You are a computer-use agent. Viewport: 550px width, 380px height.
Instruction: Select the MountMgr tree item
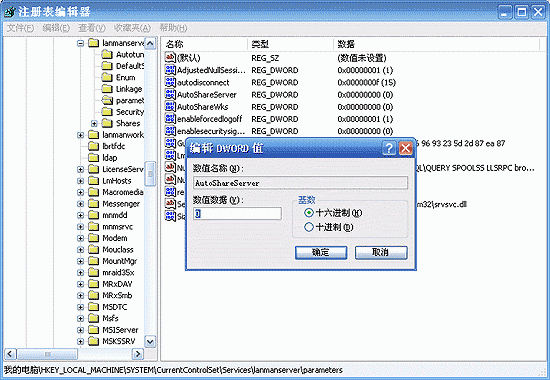(120, 261)
